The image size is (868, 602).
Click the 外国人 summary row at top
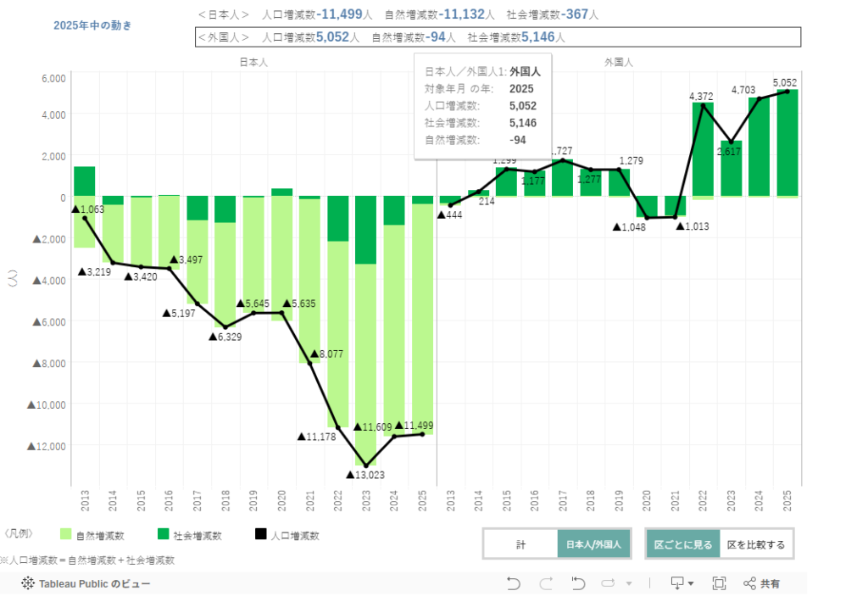pos(497,37)
